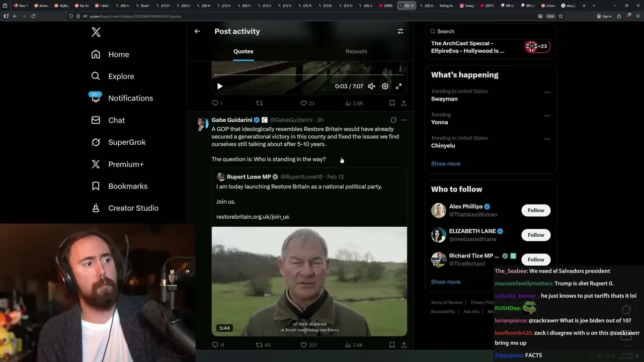Show more under Who to follow
Image resolution: width=644 pixels, height=362 pixels.
click(x=446, y=282)
